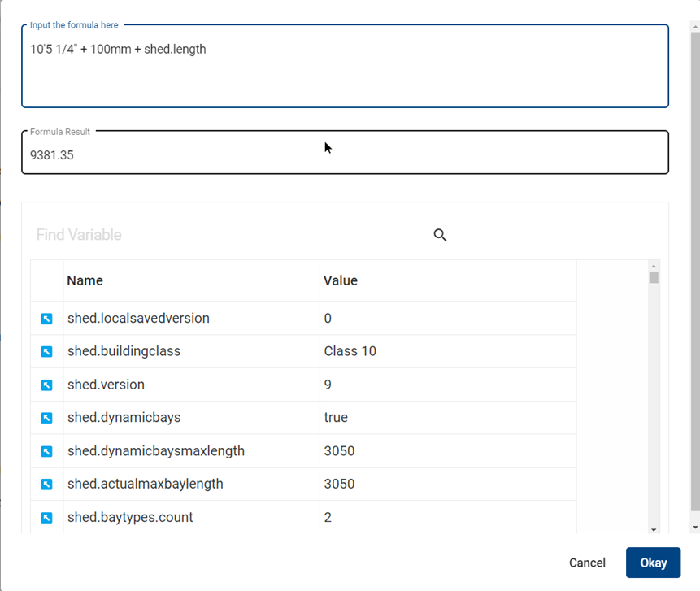The image size is (700, 591).
Task: Click the 3050 value for shed.dynamicbaysmaxlength
Action: click(448, 451)
